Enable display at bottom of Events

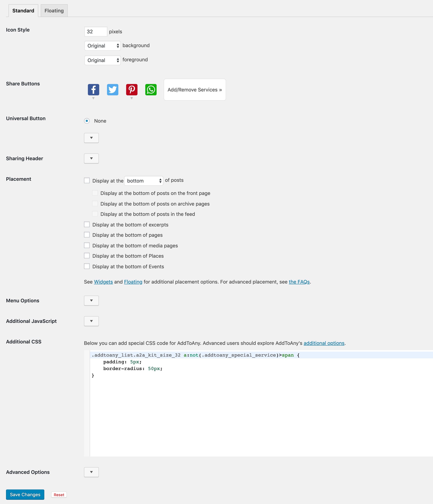pos(87,266)
